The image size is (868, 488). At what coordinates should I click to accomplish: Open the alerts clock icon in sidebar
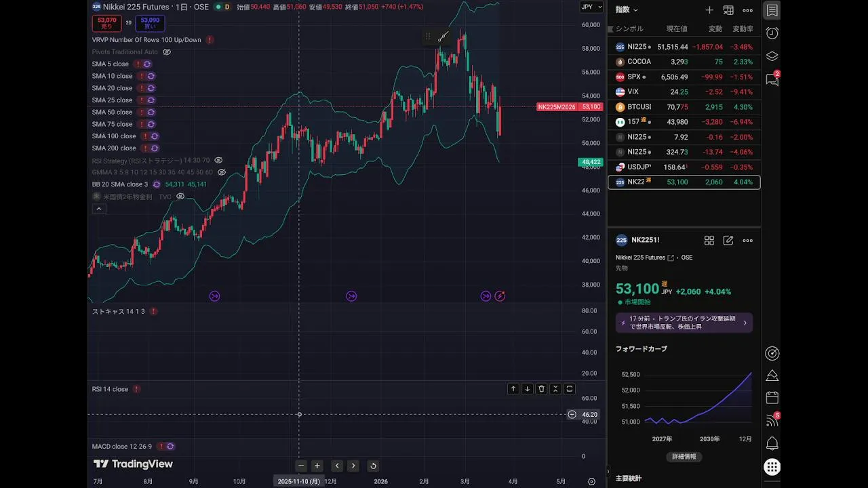pos(772,33)
